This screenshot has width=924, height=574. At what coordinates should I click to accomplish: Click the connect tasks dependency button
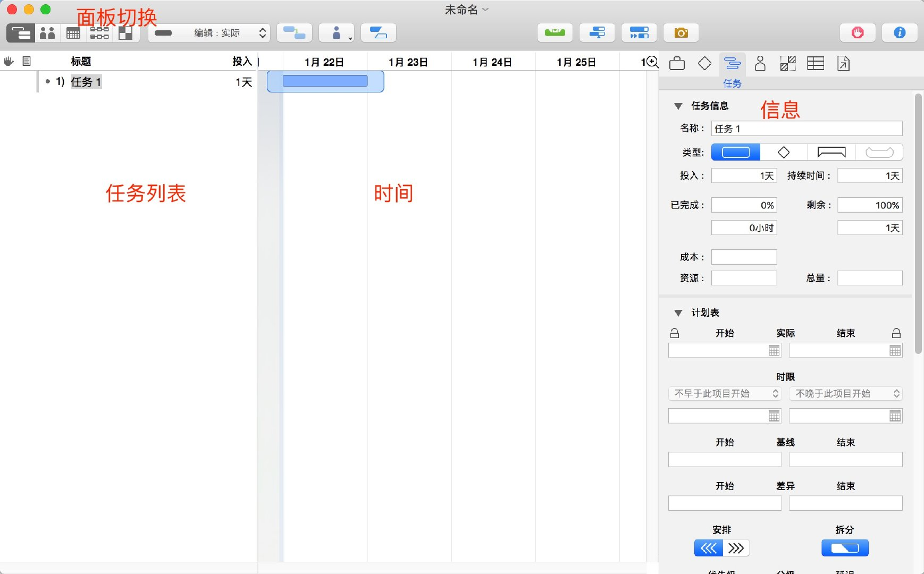click(294, 33)
